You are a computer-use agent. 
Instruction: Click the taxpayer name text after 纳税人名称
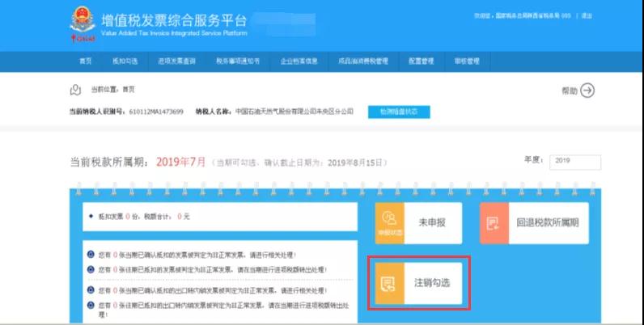coord(294,112)
